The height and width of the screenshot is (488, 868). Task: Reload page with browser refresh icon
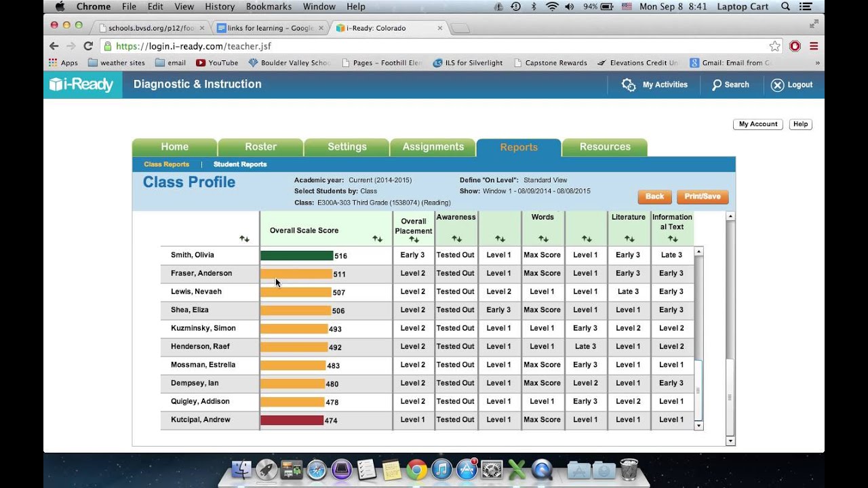pyautogui.click(x=88, y=46)
